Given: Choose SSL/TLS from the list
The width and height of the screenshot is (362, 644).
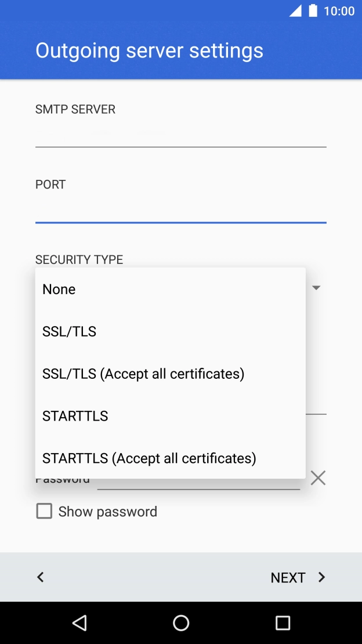Looking at the screenshot, I should tap(70, 331).
